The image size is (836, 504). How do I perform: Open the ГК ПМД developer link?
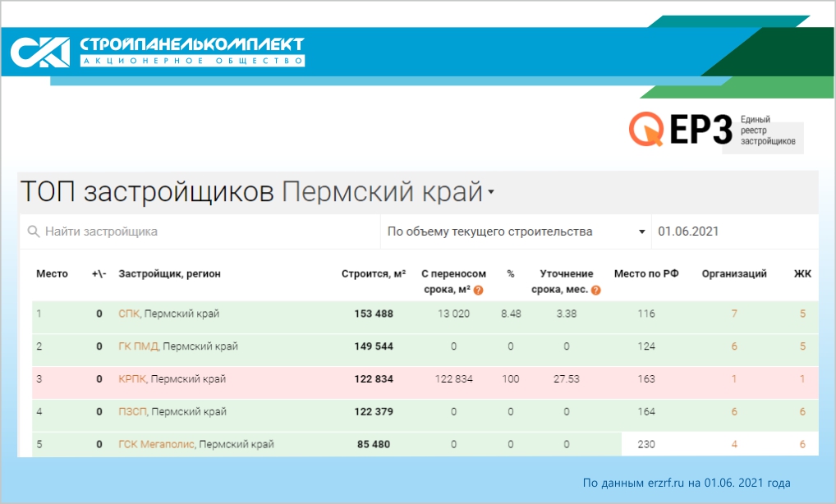[x=138, y=346]
